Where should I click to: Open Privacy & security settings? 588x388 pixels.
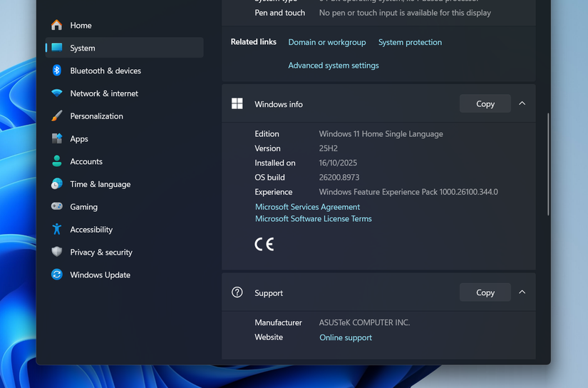pyautogui.click(x=124, y=252)
